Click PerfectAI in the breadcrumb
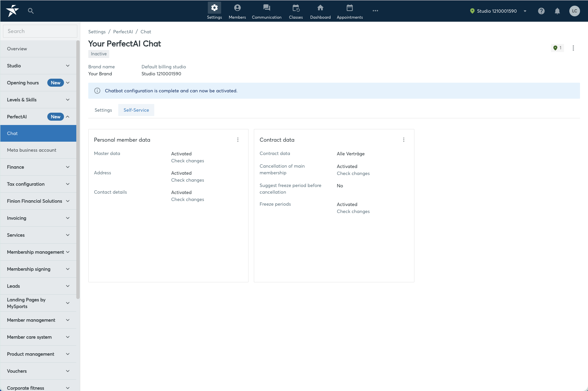The width and height of the screenshot is (588, 391). (x=123, y=32)
